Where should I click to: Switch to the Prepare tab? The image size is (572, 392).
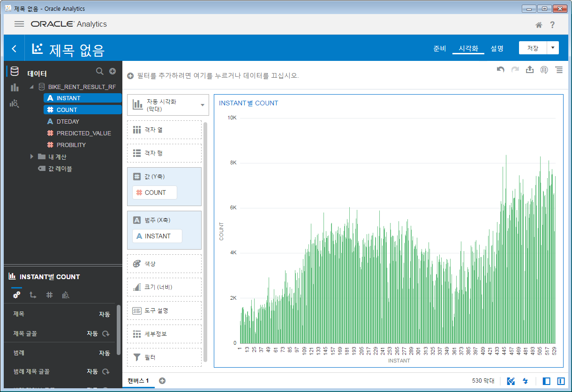point(439,48)
